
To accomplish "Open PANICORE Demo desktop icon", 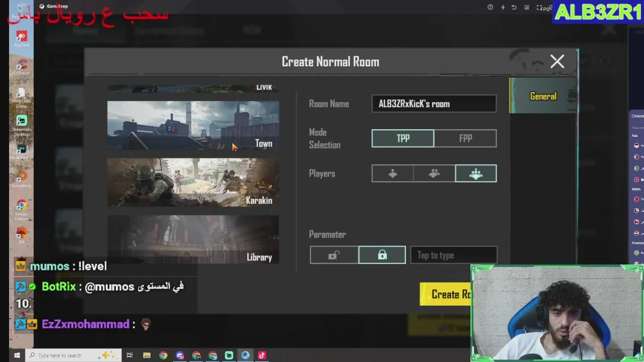I will [x=22, y=98].
